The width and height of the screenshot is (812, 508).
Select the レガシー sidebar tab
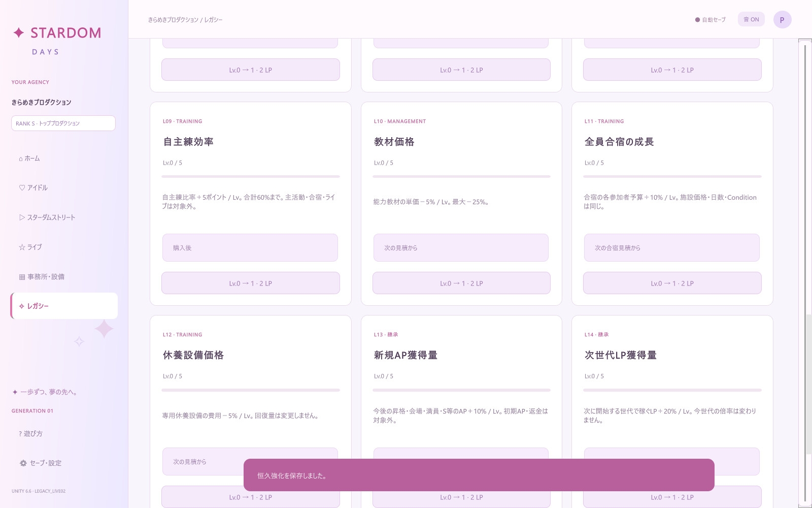[x=64, y=306]
